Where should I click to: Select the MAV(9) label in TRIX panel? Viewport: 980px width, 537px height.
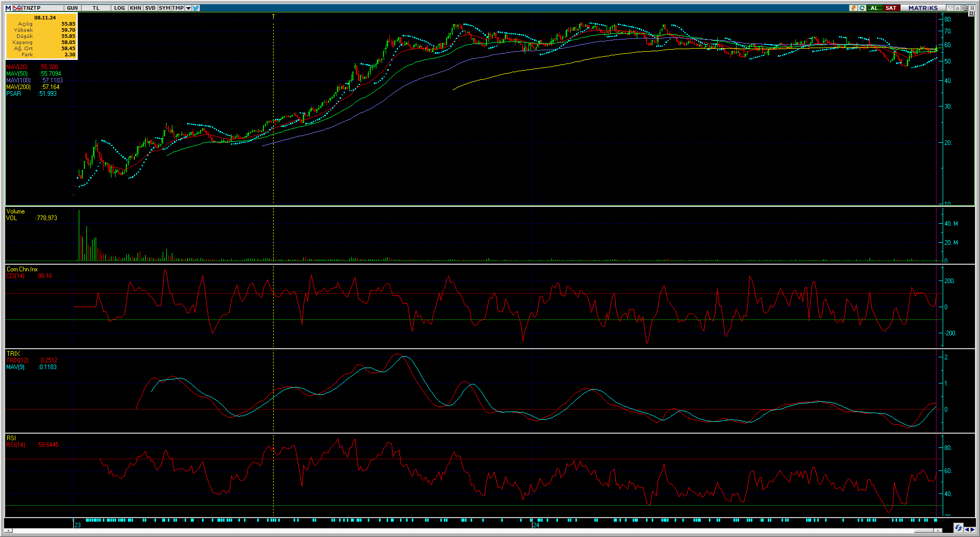pos(15,367)
